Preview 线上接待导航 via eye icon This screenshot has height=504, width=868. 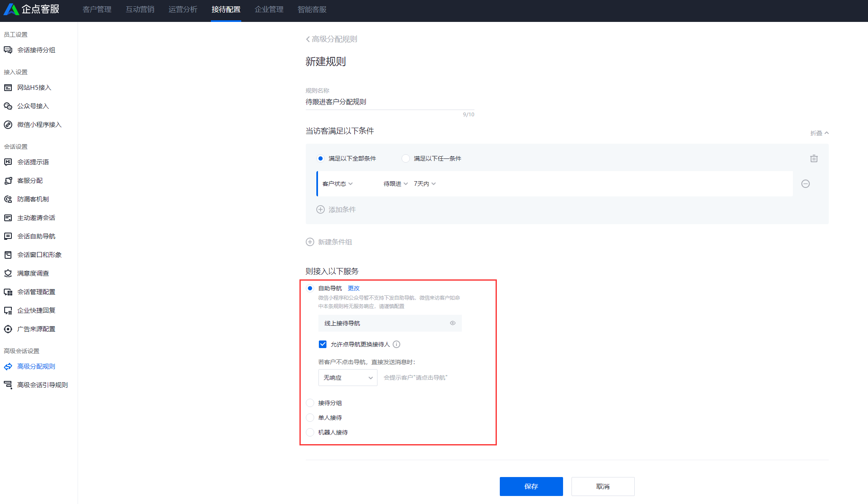[x=453, y=323]
